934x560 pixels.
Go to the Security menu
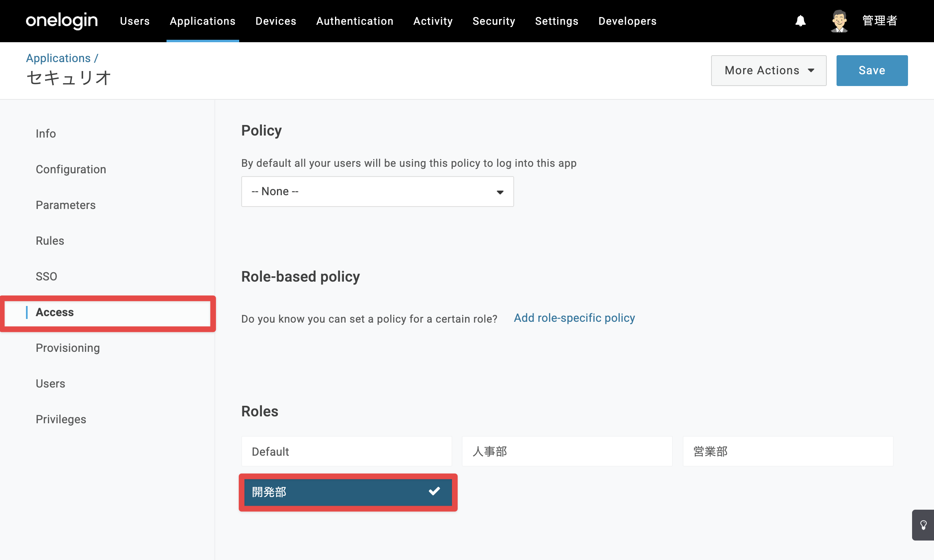click(494, 21)
